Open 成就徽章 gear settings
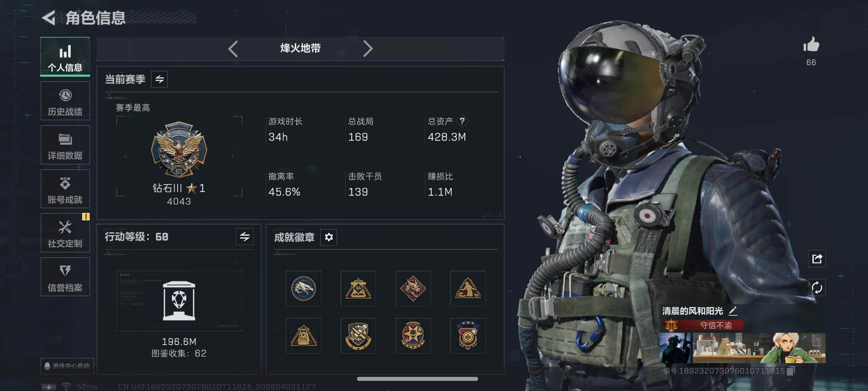The height and width of the screenshot is (391, 868). click(x=329, y=237)
